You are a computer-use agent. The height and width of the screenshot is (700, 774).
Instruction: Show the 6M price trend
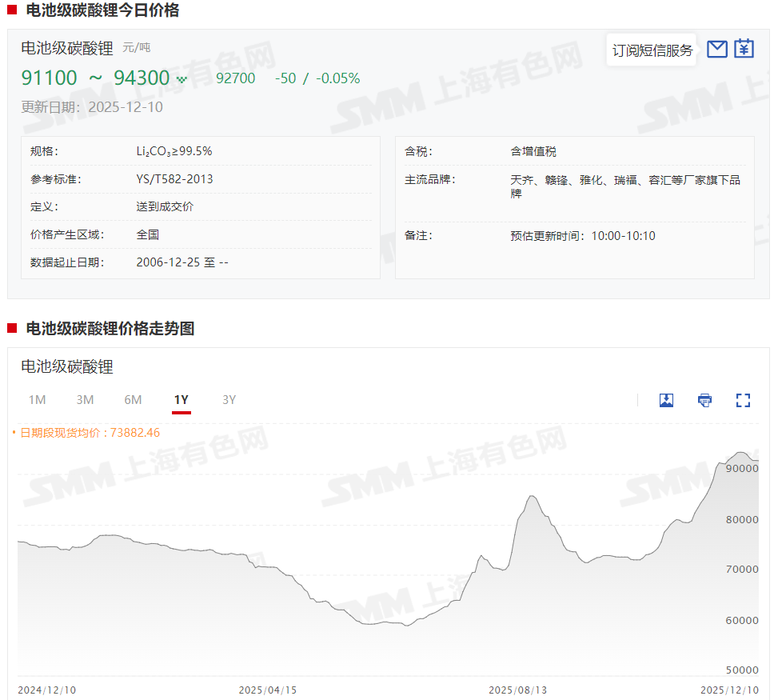(x=133, y=400)
